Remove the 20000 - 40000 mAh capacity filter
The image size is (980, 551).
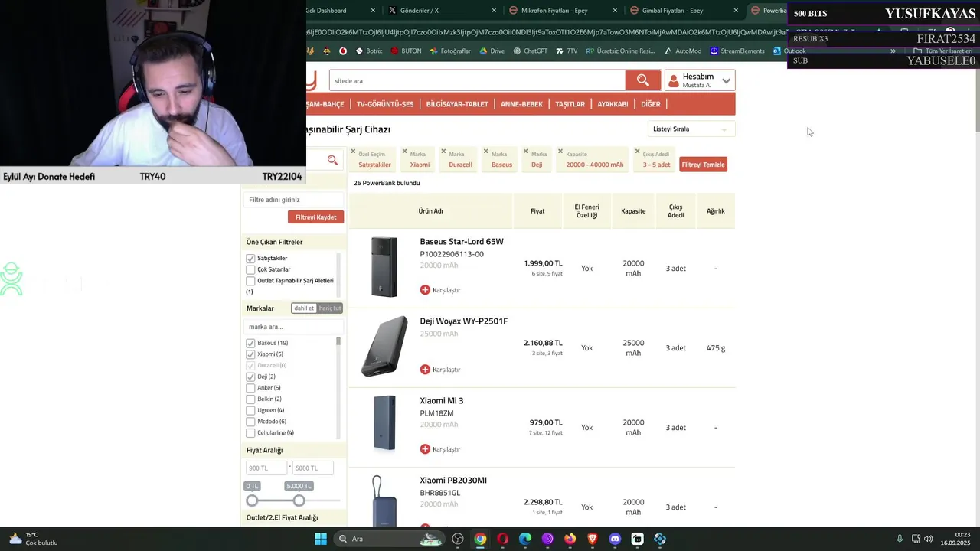[x=560, y=151]
